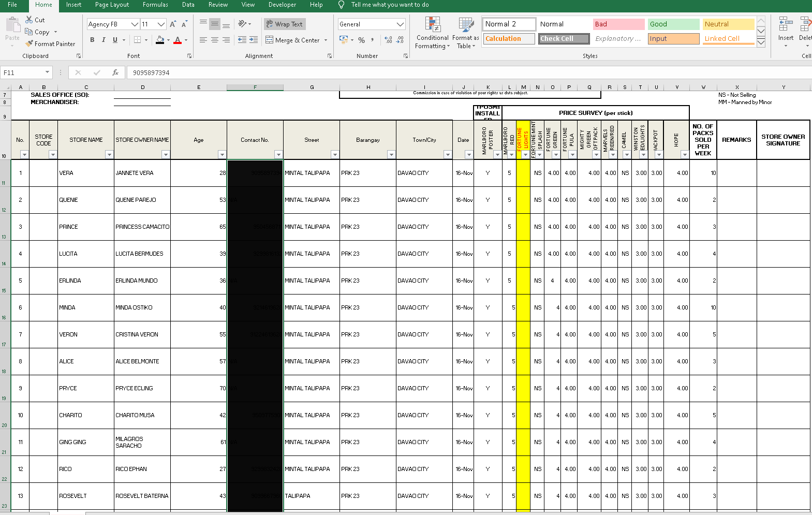Screen dimensions: 812x515
Task: Decrease the cell indent
Action: [242, 40]
